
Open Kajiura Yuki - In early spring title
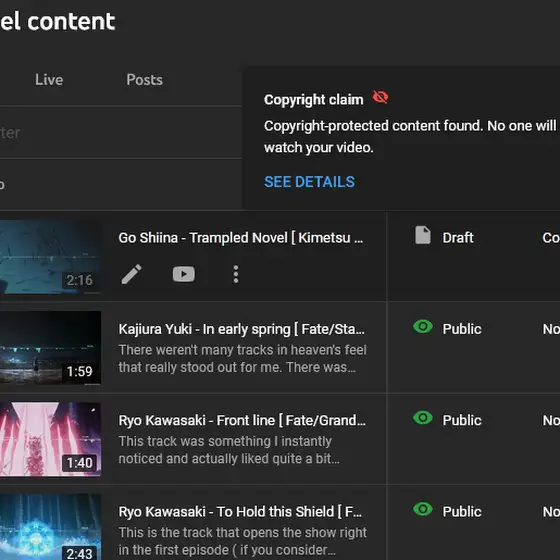[x=242, y=329]
